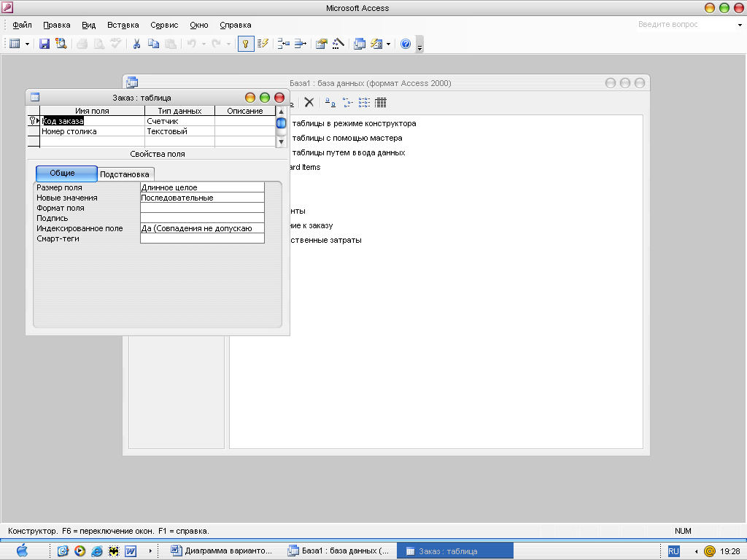Image resolution: width=747 pixels, height=560 pixels.
Task: Click the file search toolbar icon
Action: (x=61, y=44)
